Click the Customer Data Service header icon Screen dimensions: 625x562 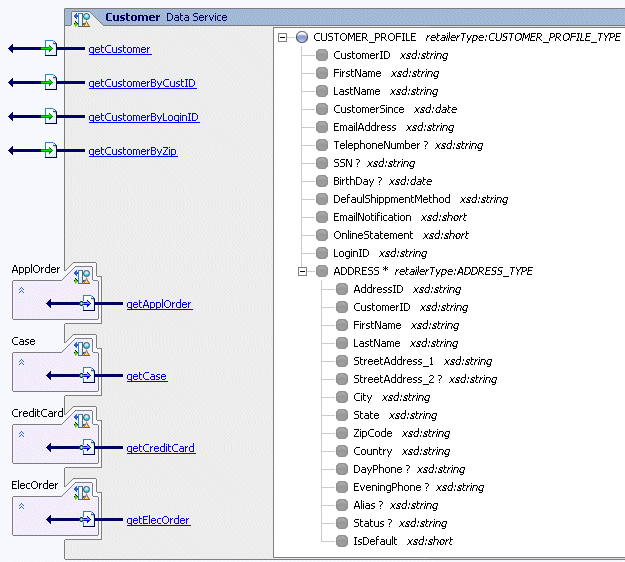coord(82,19)
